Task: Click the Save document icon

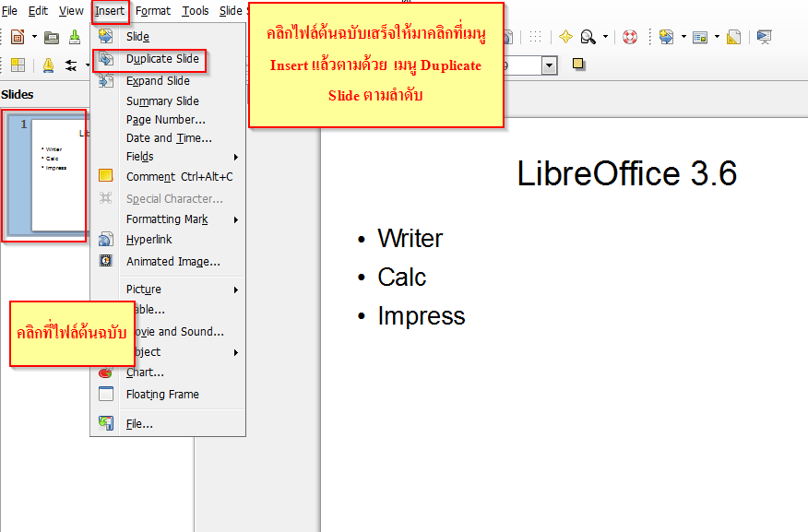Action: pos(75,37)
